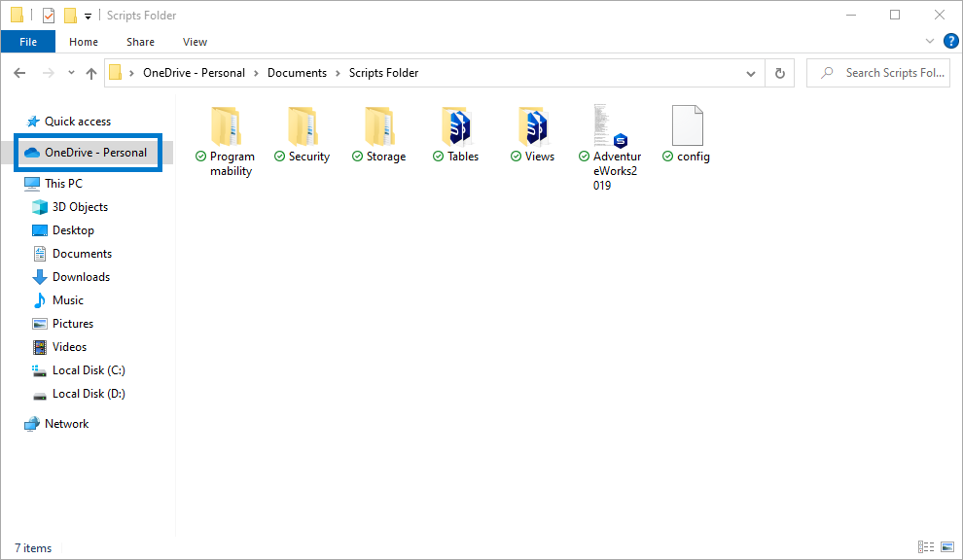The image size is (963, 560).
Task: Click the Tables folder name label
Action: tap(462, 157)
